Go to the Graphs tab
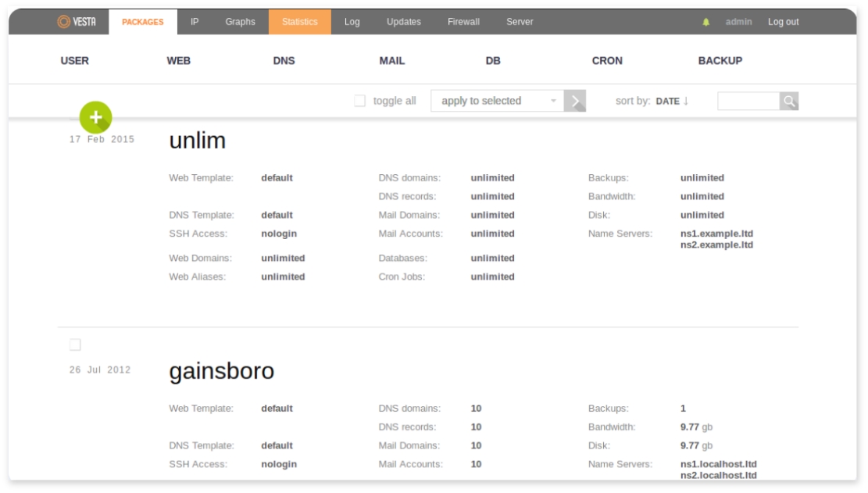Screen dimensions: 868x493 [x=240, y=22]
